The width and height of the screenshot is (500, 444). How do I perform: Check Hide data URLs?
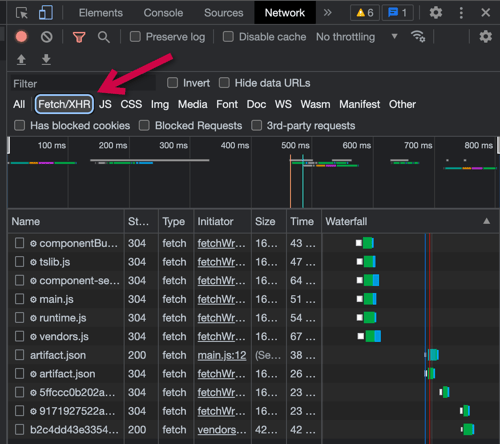tap(224, 83)
